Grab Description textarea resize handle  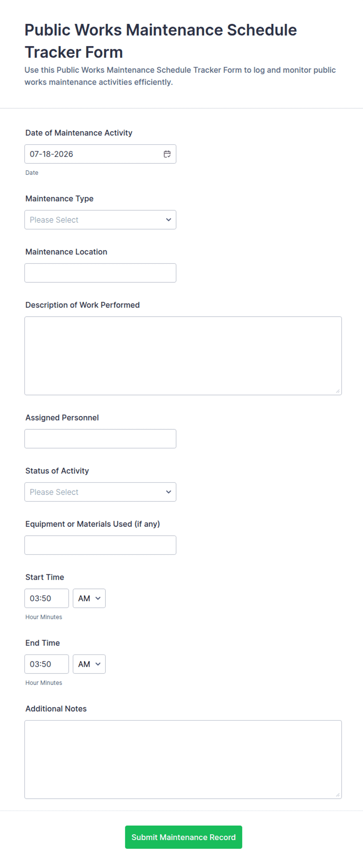click(338, 391)
